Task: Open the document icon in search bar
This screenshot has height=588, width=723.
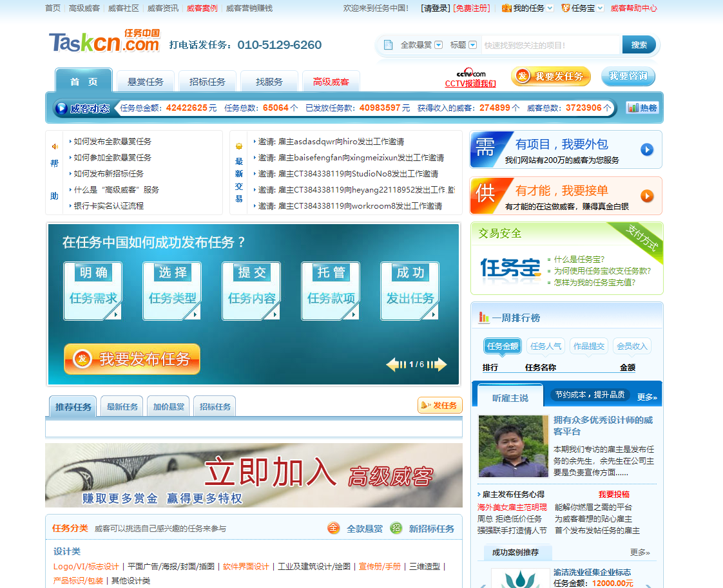Action: 389,44
